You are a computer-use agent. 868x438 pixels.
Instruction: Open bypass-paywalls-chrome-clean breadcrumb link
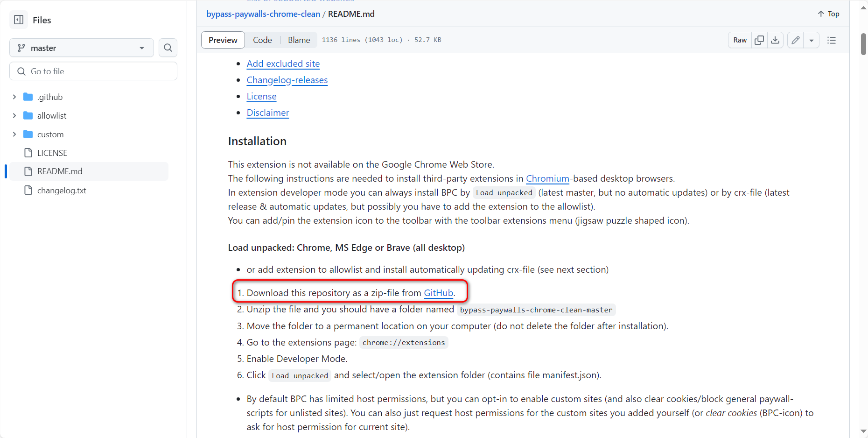(263, 14)
